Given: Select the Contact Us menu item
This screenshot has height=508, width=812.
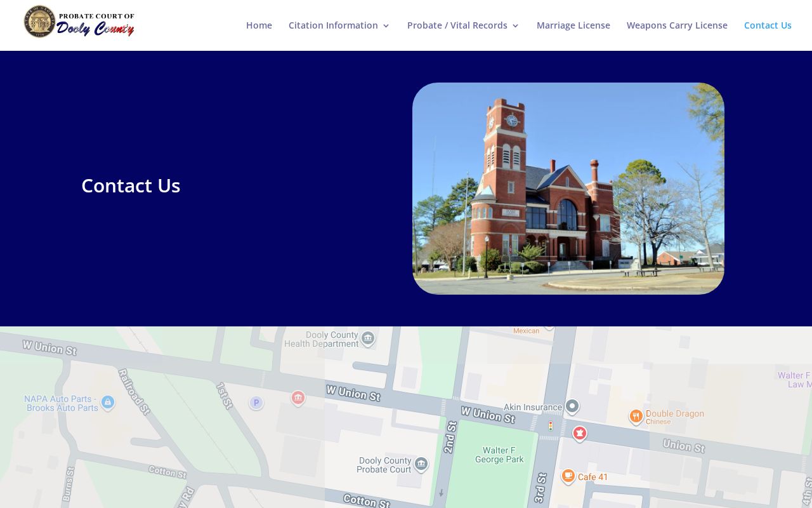Looking at the screenshot, I should [x=768, y=25].
